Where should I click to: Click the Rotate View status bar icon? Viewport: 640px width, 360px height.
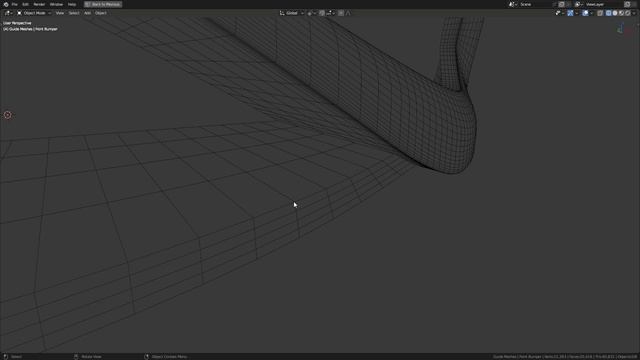(x=76, y=357)
